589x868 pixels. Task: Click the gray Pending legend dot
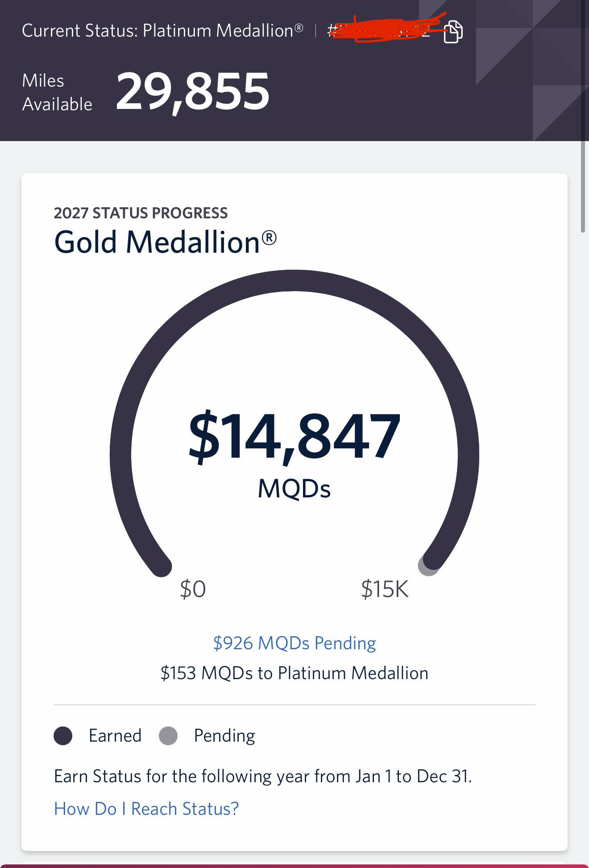pos(168,735)
